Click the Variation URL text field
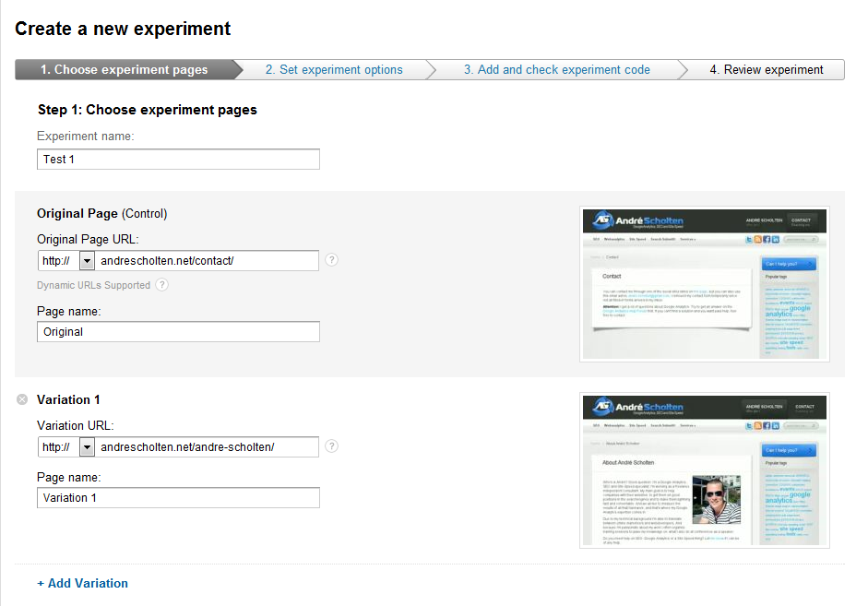 (x=207, y=447)
